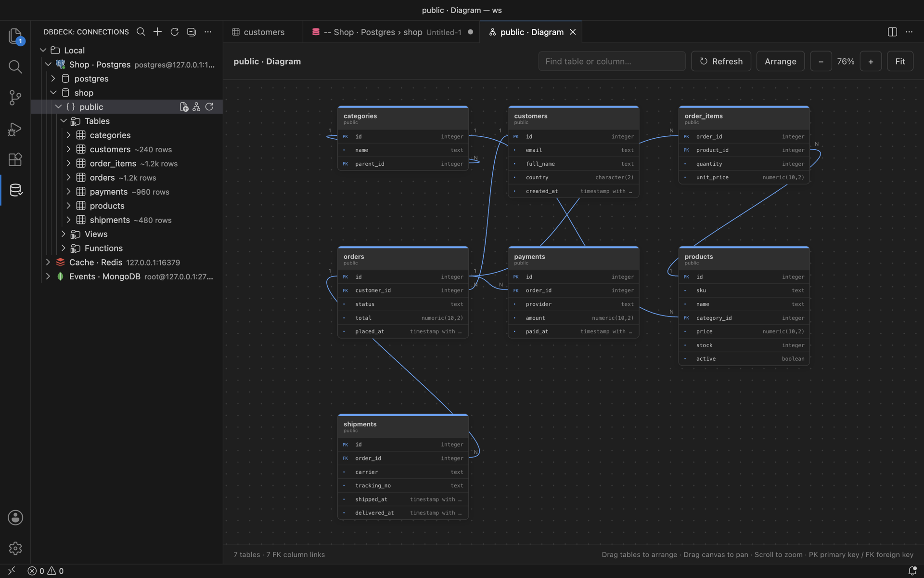924x578 pixels.
Task: Split the editor with layout icon
Action: coord(892,32)
